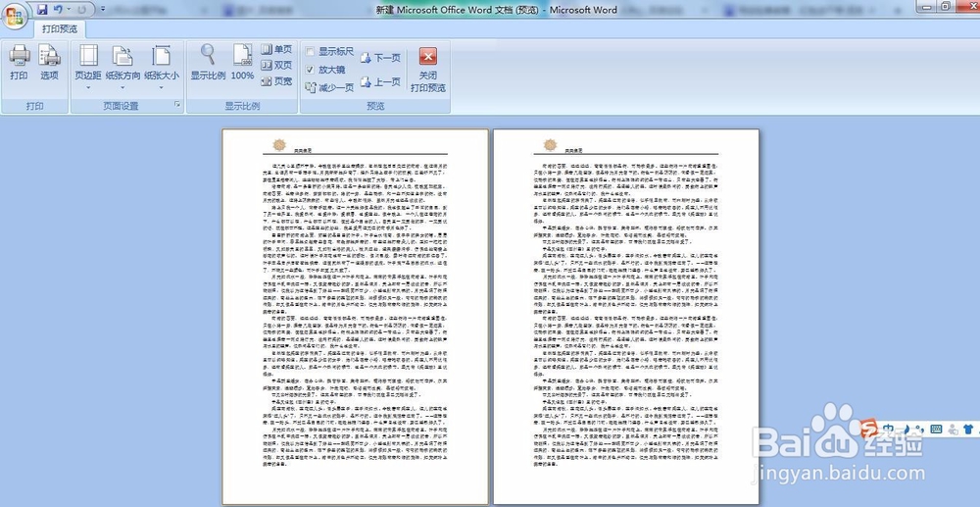This screenshot has height=507, width=980.
Task: Expand the 纸张大小 paper size dropdown
Action: pyautogui.click(x=162, y=67)
